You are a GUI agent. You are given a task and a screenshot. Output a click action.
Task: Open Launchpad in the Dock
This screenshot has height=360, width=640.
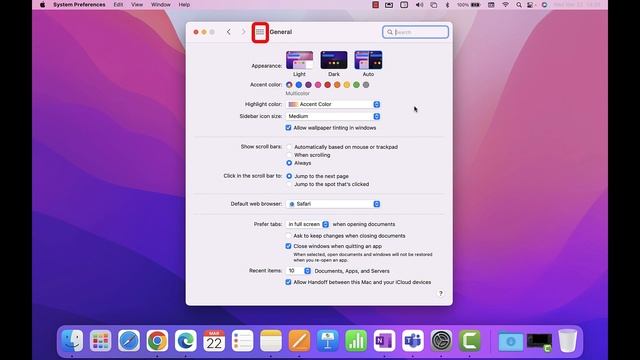point(100,340)
